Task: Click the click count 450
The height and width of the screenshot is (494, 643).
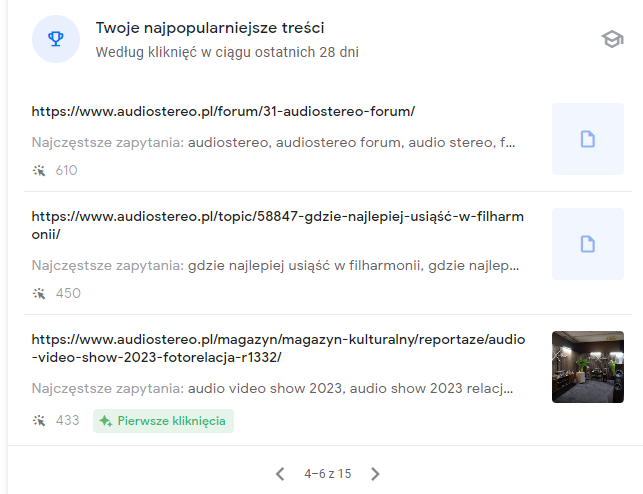Action: click(68, 293)
